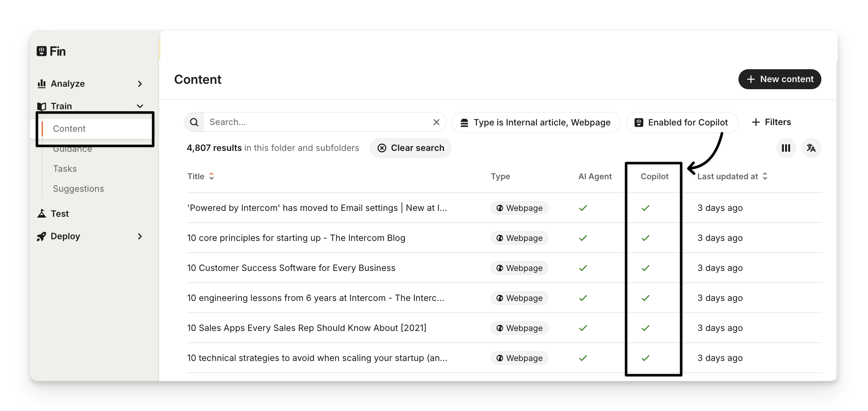Screen dimensions: 868x411
Task: Clear the search field with X icon
Action: (x=436, y=122)
